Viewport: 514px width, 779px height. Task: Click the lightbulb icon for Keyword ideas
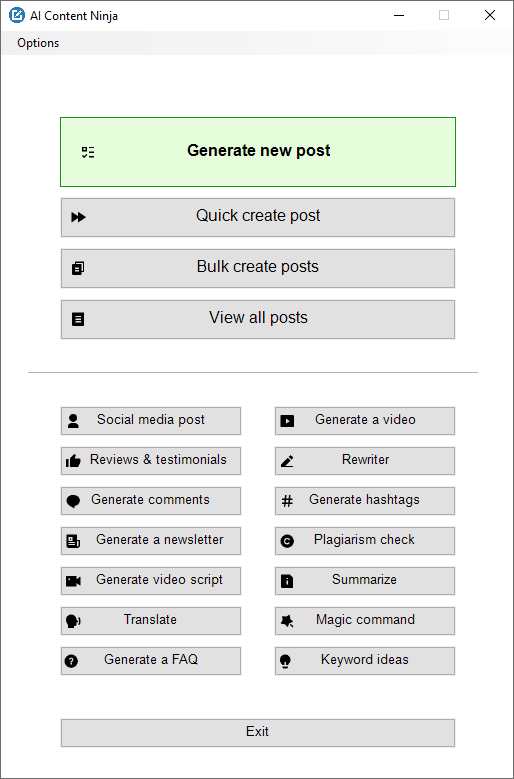285,661
